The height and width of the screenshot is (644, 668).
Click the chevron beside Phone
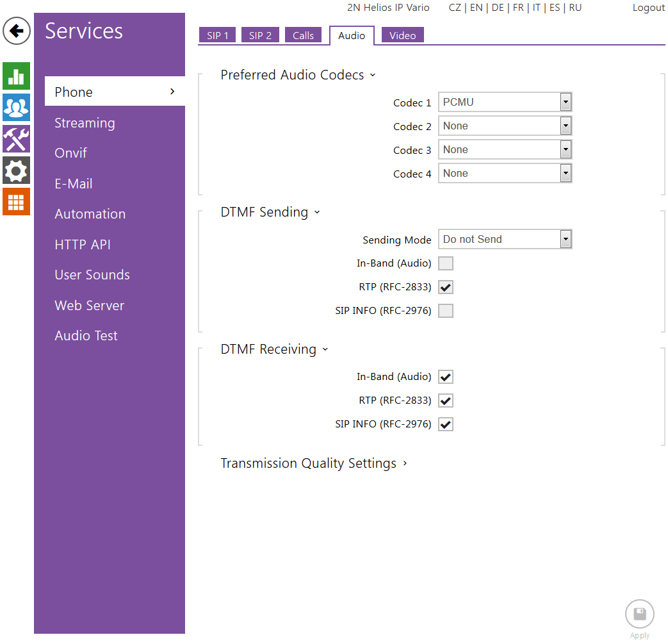pyautogui.click(x=172, y=92)
